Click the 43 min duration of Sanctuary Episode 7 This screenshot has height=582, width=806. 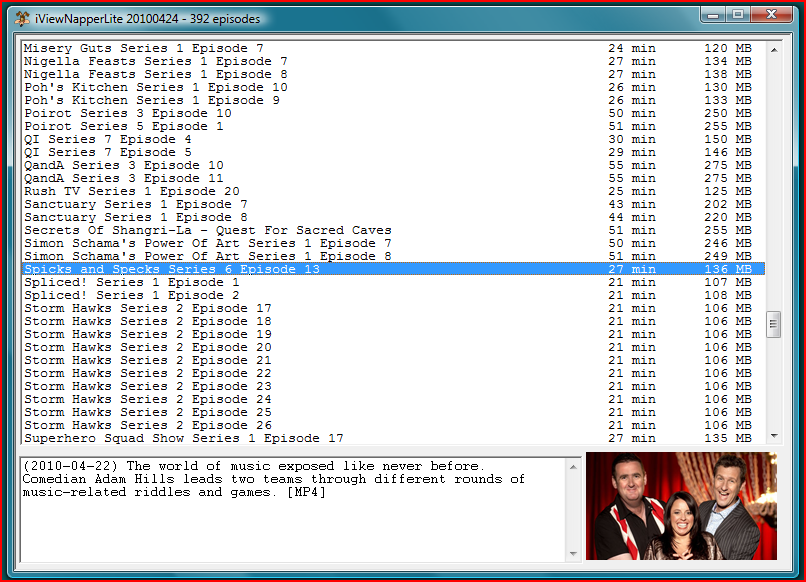pyautogui.click(x=632, y=204)
